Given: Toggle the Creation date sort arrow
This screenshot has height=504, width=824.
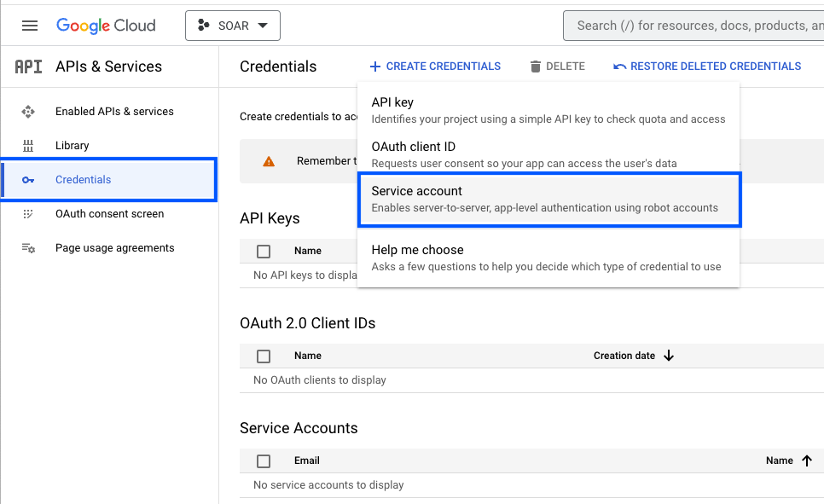Looking at the screenshot, I should tap(668, 356).
